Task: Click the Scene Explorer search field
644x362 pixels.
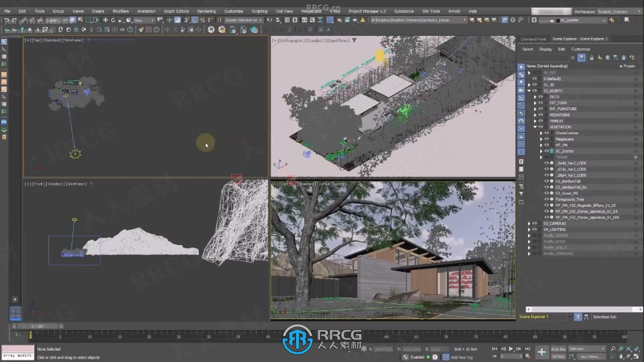Action: pos(543,58)
